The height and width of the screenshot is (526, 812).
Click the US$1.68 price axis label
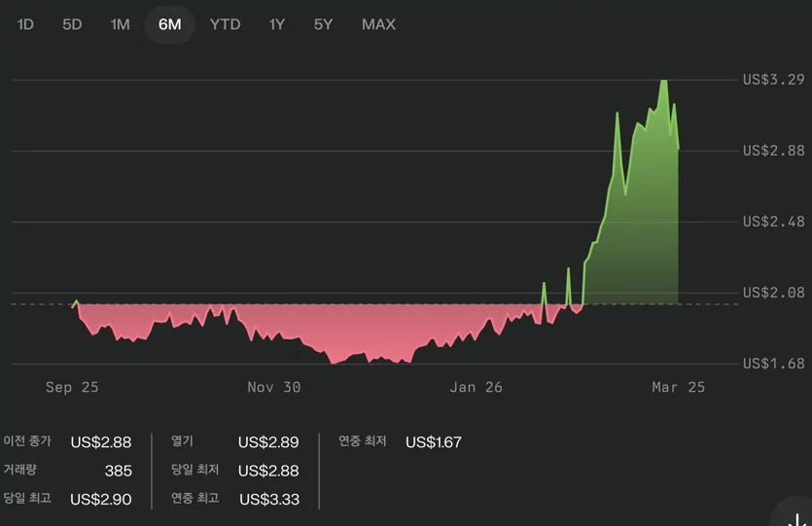pos(774,364)
